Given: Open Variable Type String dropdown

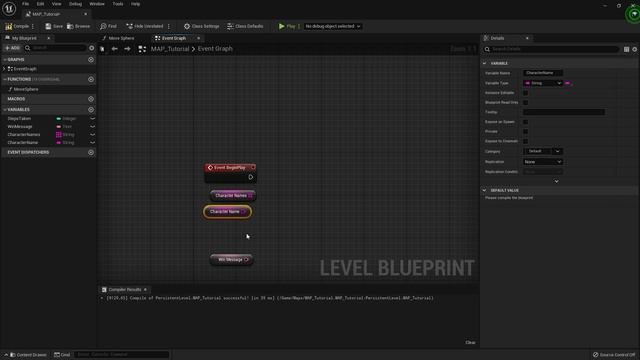Looking at the screenshot, I should click(543, 83).
